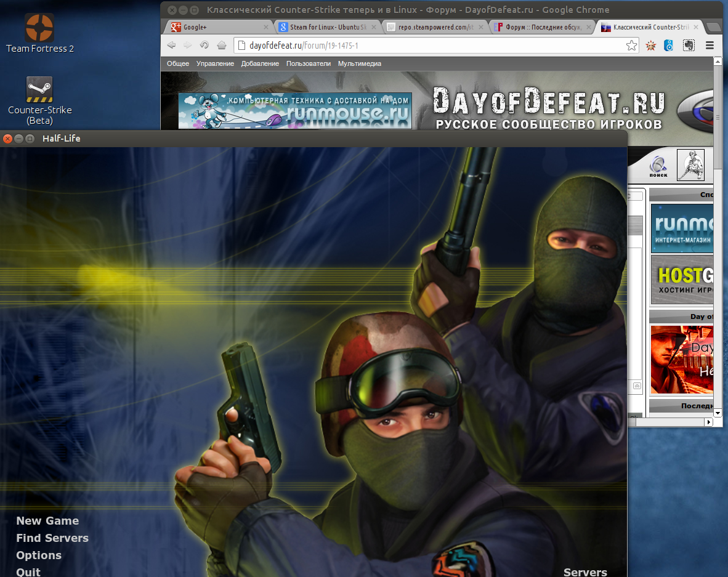This screenshot has width=728, height=577.
Task: Open the Общее menu on the forum page
Action: (x=178, y=63)
